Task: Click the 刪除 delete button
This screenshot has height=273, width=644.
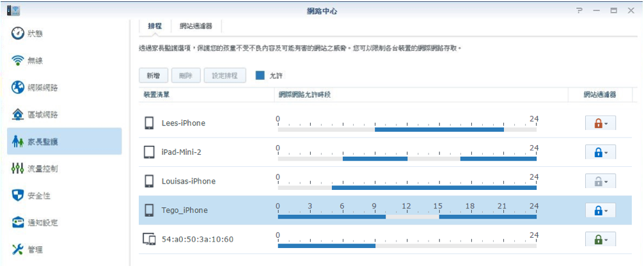Action: click(x=185, y=75)
